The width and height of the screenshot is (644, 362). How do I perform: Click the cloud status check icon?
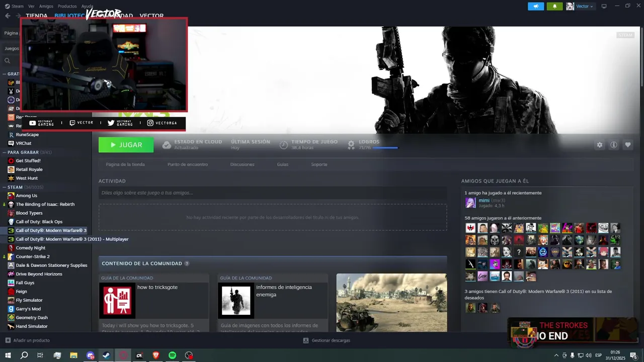pyautogui.click(x=167, y=145)
